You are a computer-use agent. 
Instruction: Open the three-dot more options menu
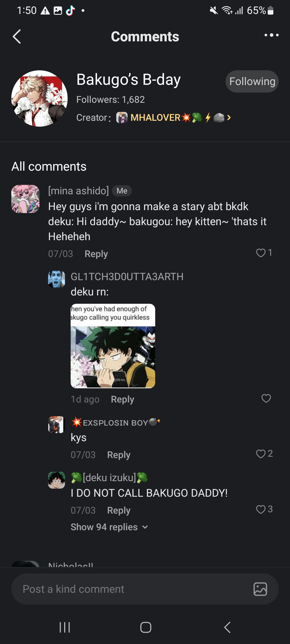click(x=271, y=35)
